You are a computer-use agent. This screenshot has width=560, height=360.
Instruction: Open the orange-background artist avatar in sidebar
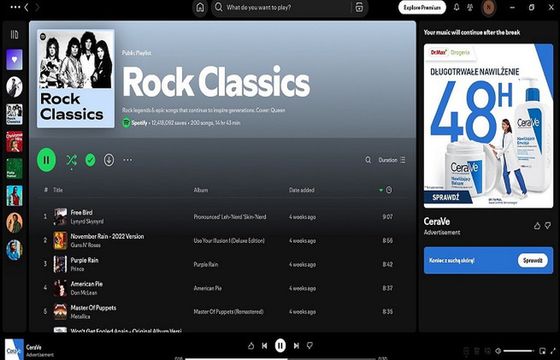coord(14,223)
